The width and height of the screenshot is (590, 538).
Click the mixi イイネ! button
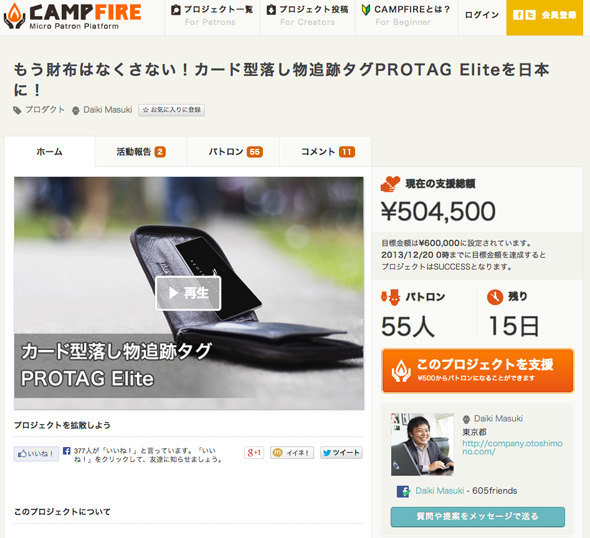pos(292,453)
